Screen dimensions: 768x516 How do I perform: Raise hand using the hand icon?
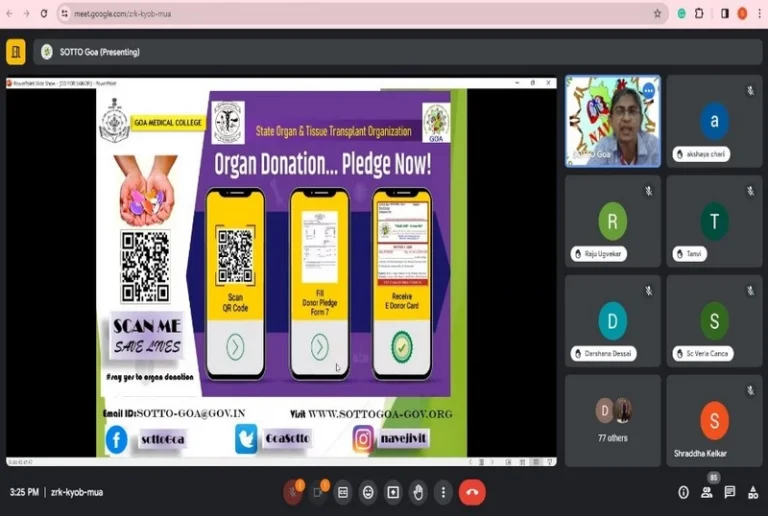418,493
